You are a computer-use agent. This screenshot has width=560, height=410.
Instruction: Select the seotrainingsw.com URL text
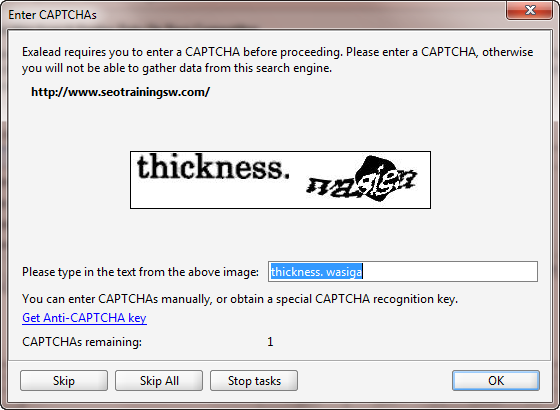(x=121, y=92)
